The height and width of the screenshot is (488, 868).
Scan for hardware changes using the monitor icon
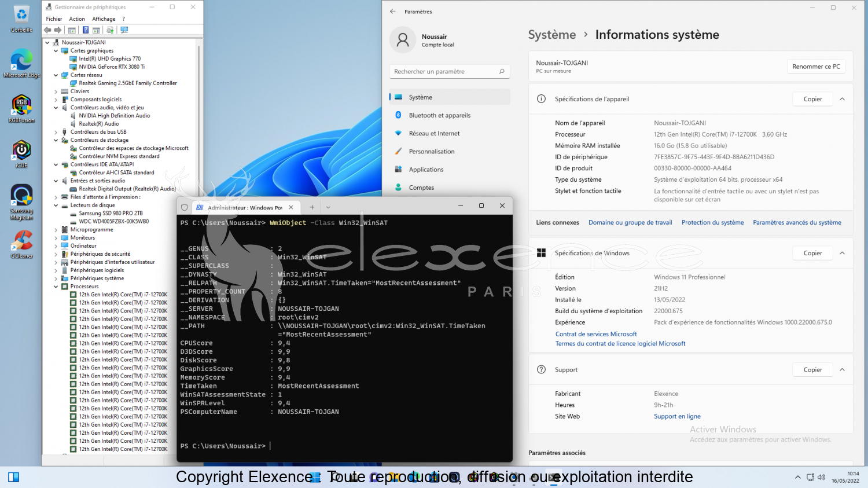124,30
